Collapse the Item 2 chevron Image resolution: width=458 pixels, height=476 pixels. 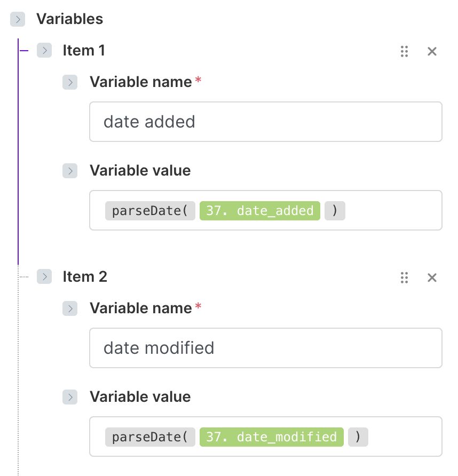pyautogui.click(x=44, y=277)
